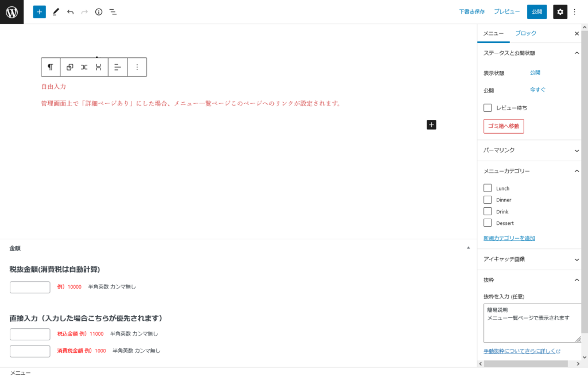The image size is (588, 377).
Task: Click the WordPress logo icon
Action: click(11, 11)
